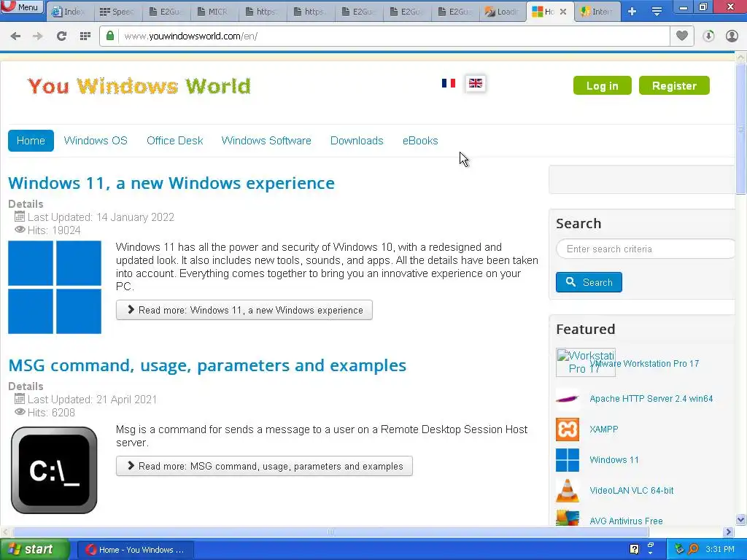The width and height of the screenshot is (747, 560).
Task: Click the scroll down arrow
Action: (741, 519)
